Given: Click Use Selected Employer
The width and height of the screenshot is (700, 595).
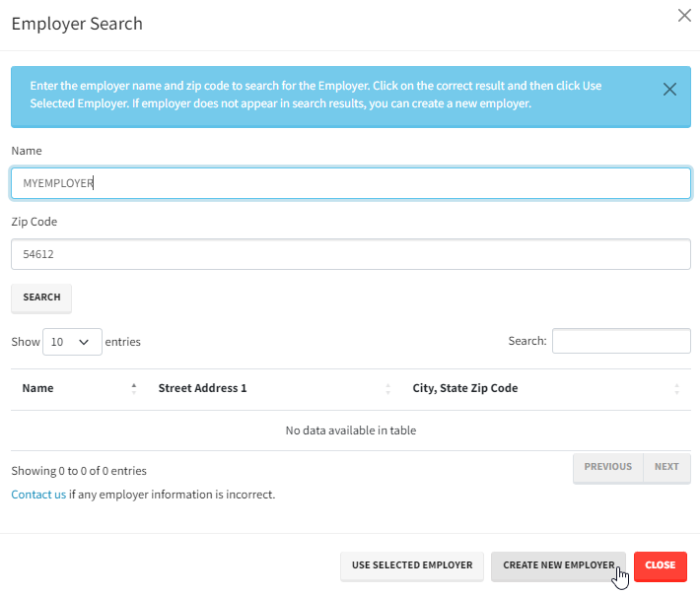Looking at the screenshot, I should click(412, 565).
